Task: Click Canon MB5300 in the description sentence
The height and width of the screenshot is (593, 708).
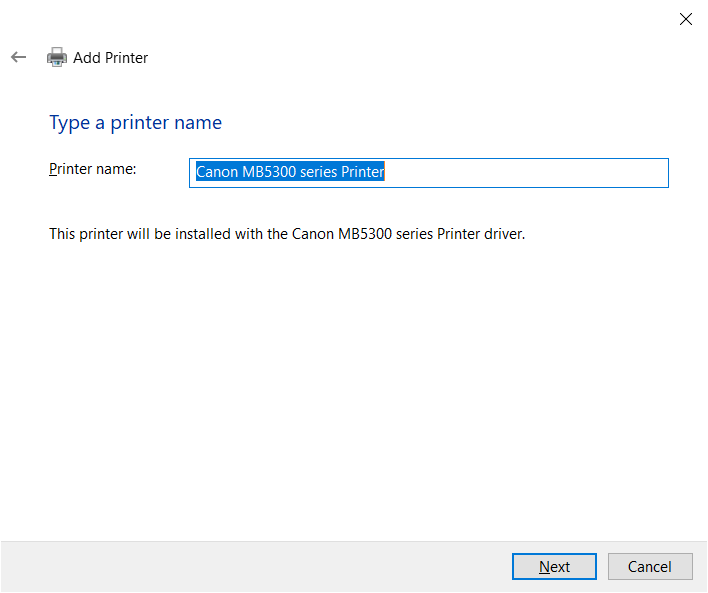Action: 342,234
